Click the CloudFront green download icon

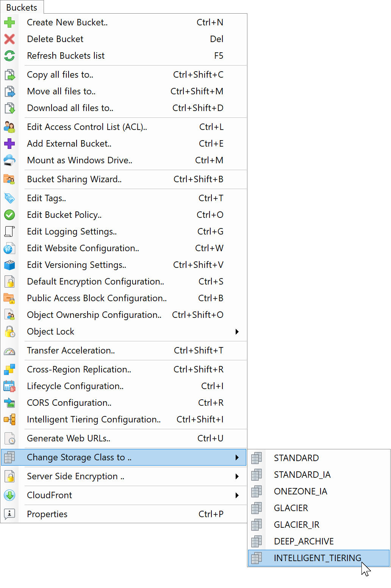point(9,495)
